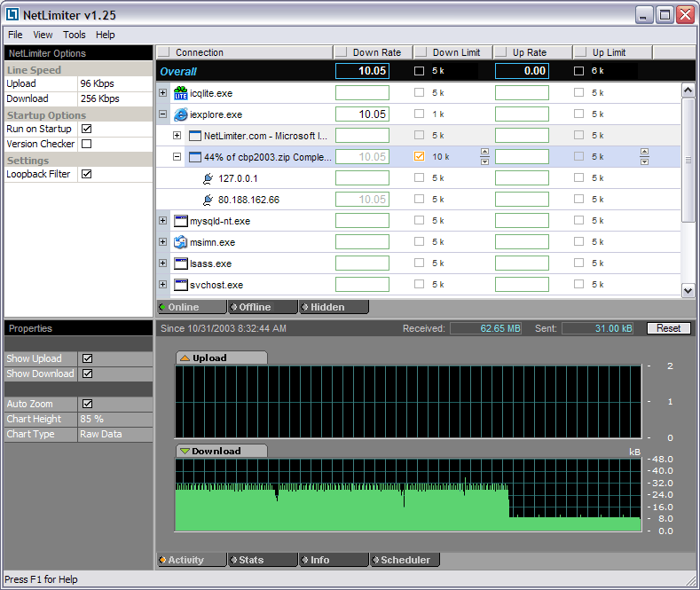Viewport: 700px width, 590px height.
Task: Increase cbp2003.zip down limit with up arrow
Action: coord(484,152)
